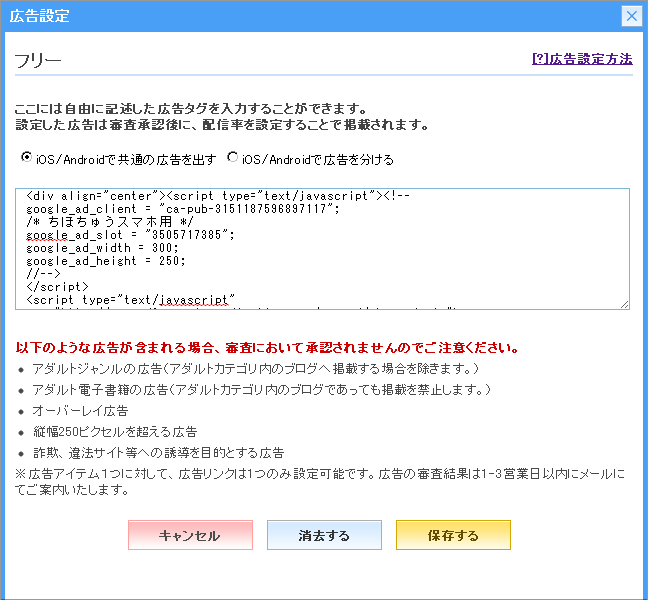The height and width of the screenshot is (600, 648).
Task: Click inside the ad tag code textarea
Action: pyautogui.click(x=322, y=249)
